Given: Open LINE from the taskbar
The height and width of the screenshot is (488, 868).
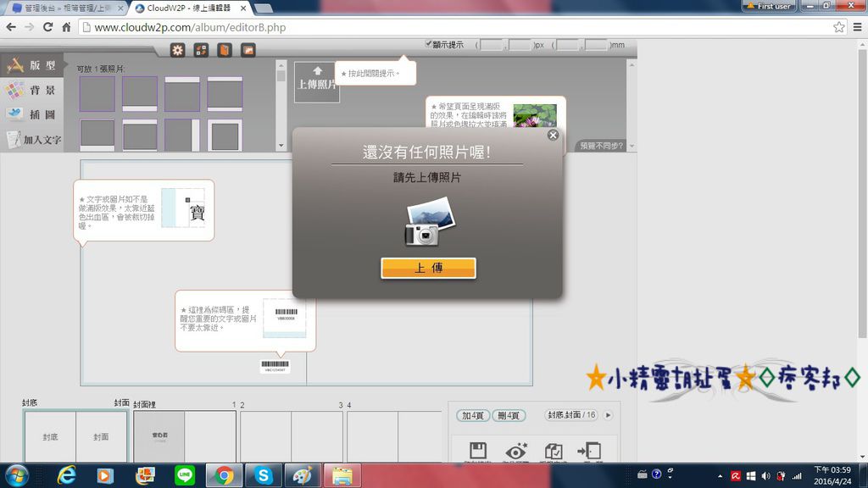Looking at the screenshot, I should coord(184,476).
